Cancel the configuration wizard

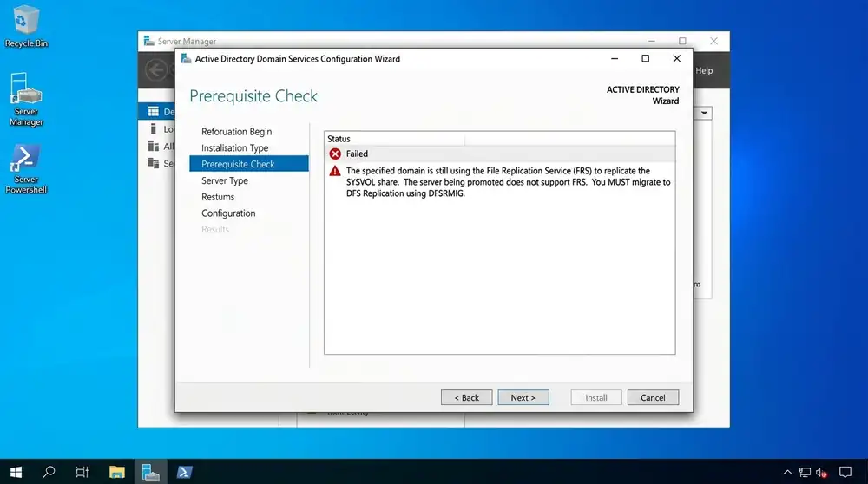[x=654, y=398]
